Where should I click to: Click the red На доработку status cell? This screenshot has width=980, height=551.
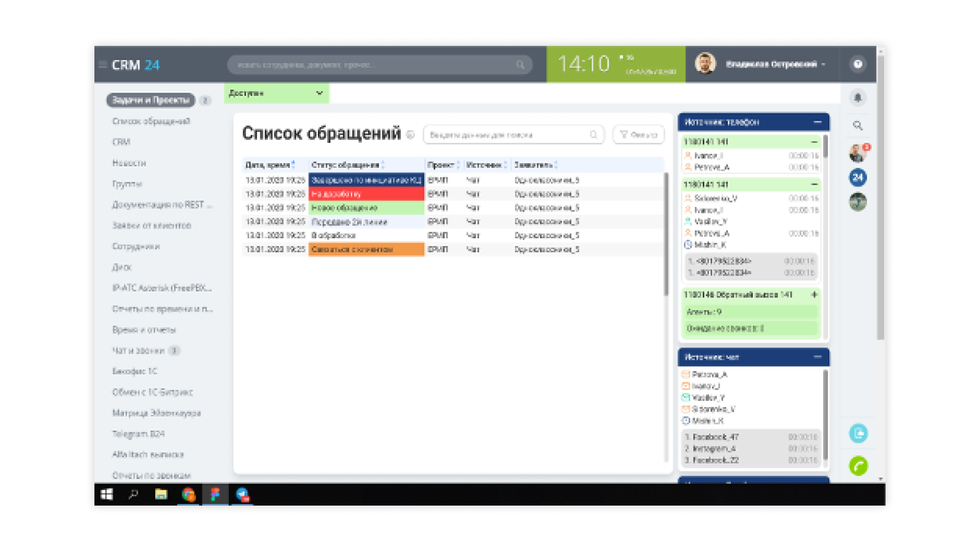pos(366,194)
